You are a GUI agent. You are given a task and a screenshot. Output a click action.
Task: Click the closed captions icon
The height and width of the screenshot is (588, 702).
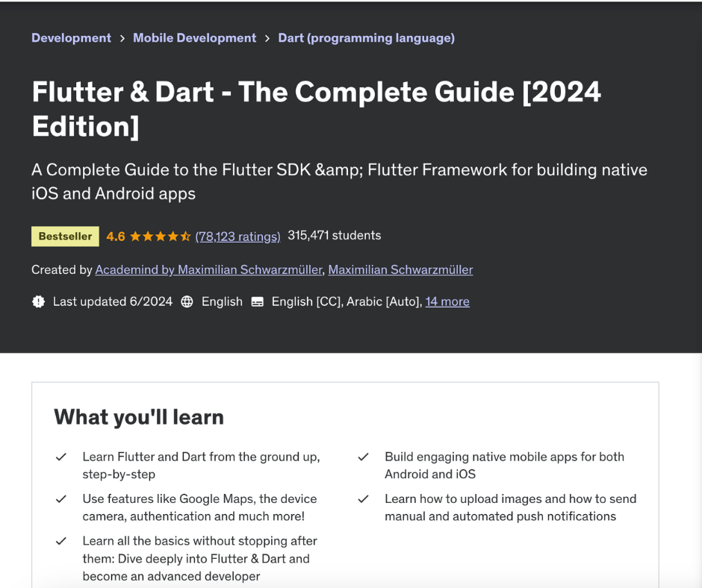coord(258,302)
